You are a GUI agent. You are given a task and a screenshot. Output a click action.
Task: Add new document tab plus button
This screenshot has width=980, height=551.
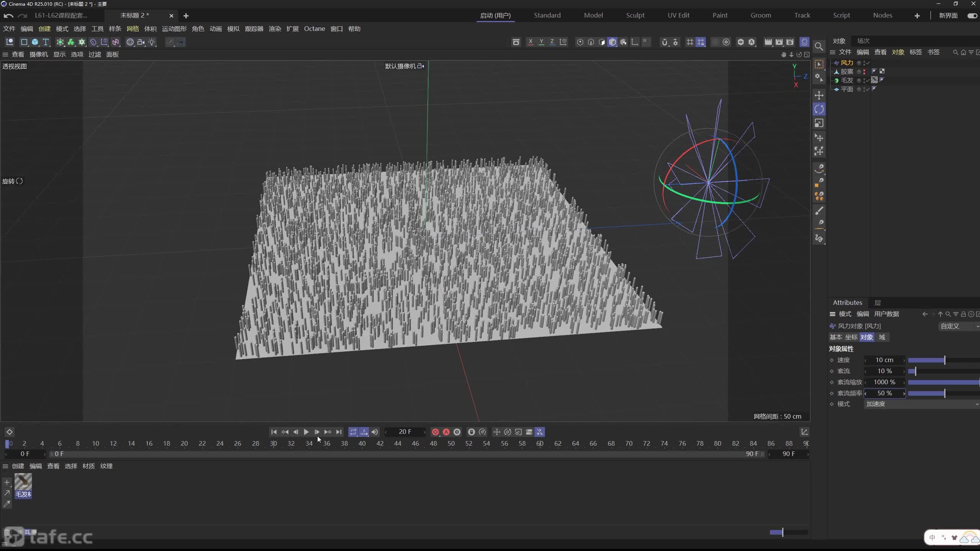coord(186,16)
